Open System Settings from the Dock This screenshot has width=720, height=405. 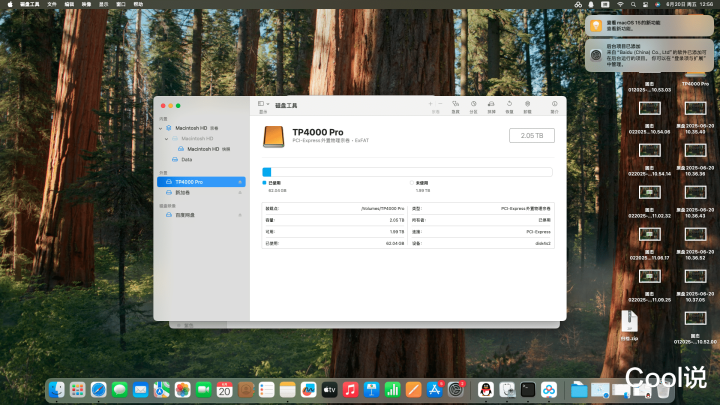[456, 390]
